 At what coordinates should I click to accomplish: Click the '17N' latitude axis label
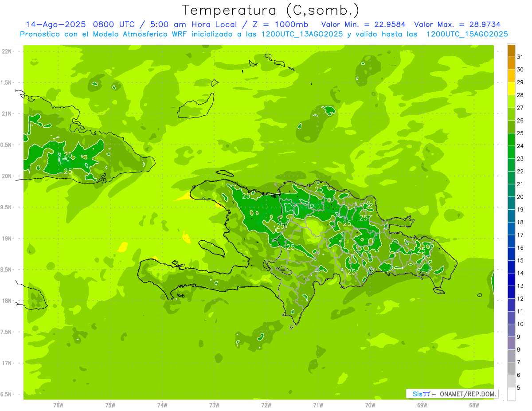coord(7,363)
